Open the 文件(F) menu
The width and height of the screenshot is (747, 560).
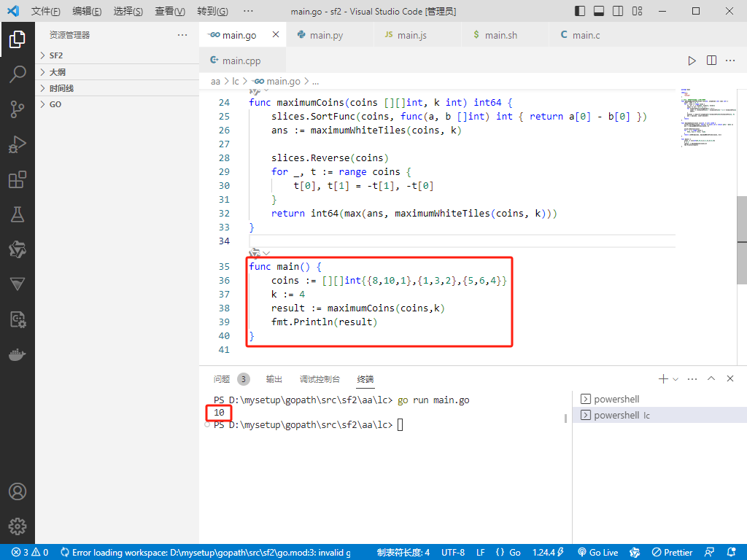(x=46, y=11)
